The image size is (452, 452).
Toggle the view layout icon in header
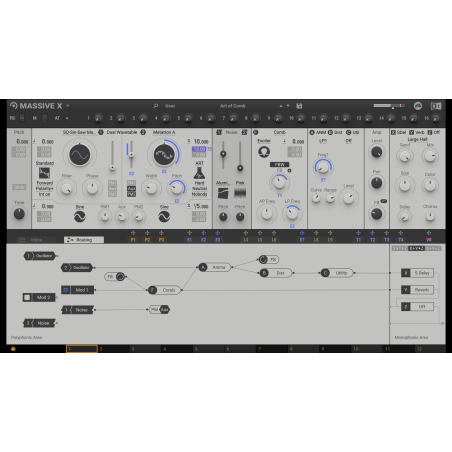436,106
